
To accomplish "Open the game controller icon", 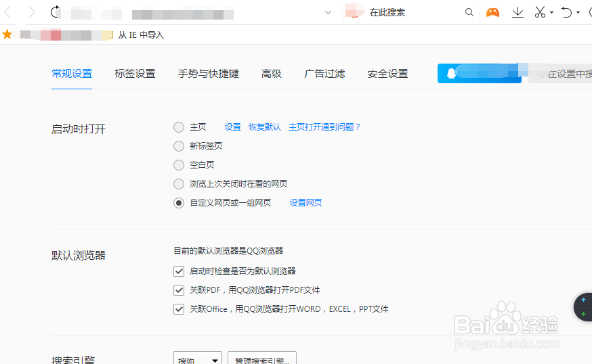I will pyautogui.click(x=492, y=12).
